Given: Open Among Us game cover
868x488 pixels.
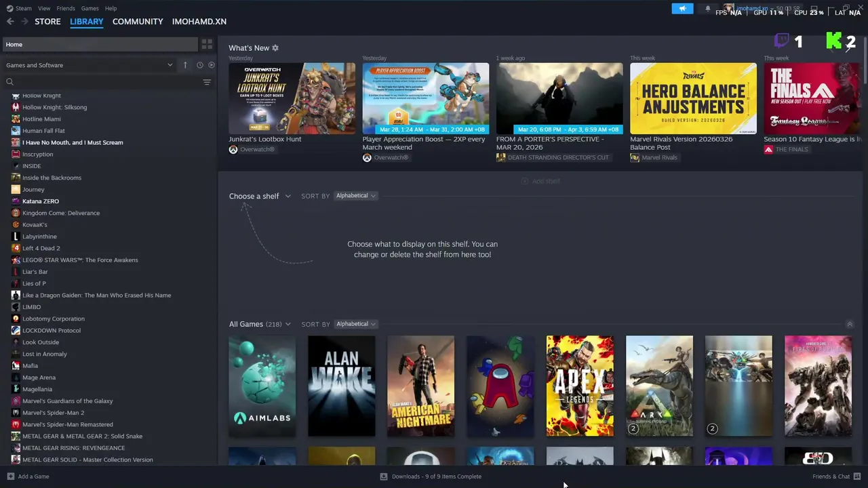Looking at the screenshot, I should (500, 386).
